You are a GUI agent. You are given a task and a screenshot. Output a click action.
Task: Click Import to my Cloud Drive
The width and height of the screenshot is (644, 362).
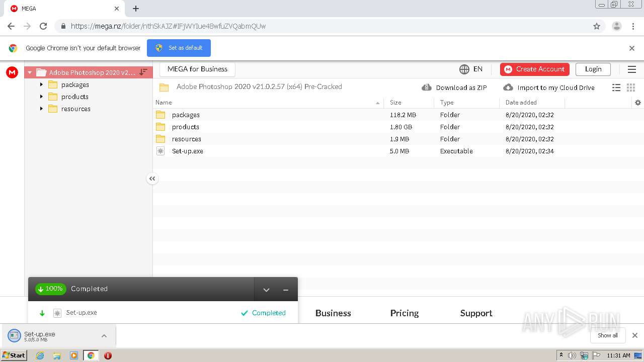[x=549, y=87]
